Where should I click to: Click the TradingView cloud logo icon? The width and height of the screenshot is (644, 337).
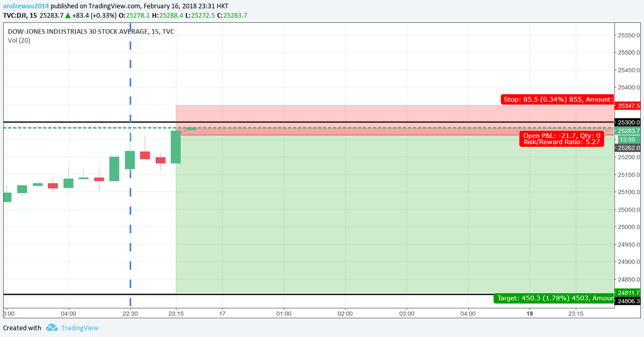coord(52,328)
